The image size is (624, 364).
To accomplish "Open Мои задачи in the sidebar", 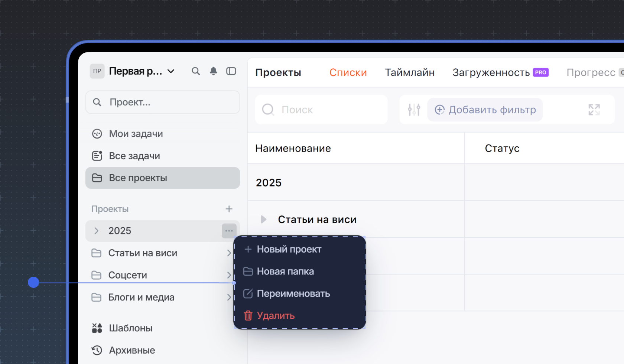I will (136, 134).
